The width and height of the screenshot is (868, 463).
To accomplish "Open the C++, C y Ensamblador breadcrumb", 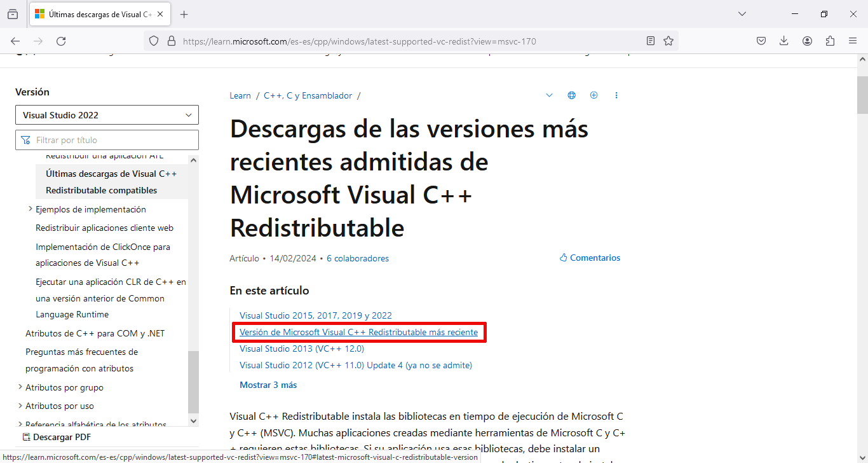I will (x=308, y=95).
